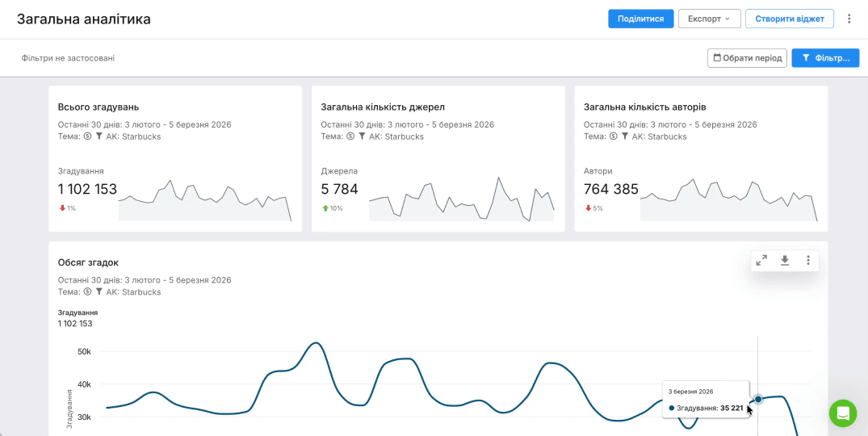Click the green up arrow showing 10%
The width and height of the screenshot is (868, 436).
coord(325,208)
